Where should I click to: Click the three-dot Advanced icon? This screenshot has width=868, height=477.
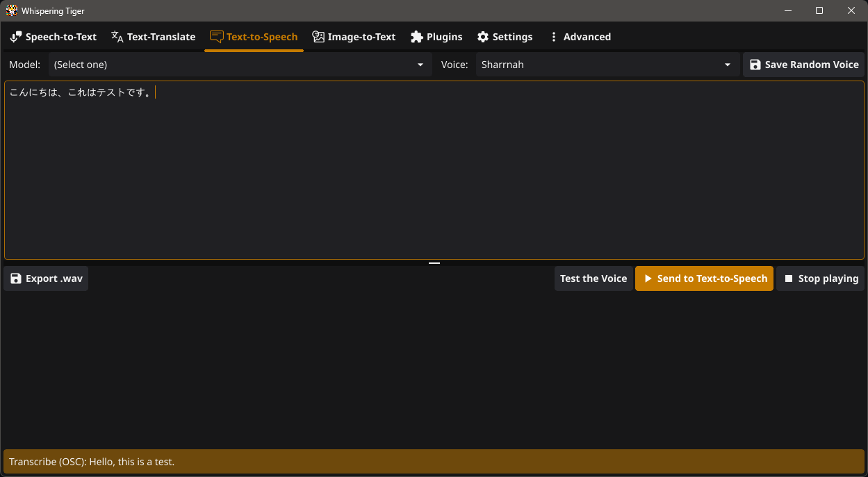pos(554,37)
